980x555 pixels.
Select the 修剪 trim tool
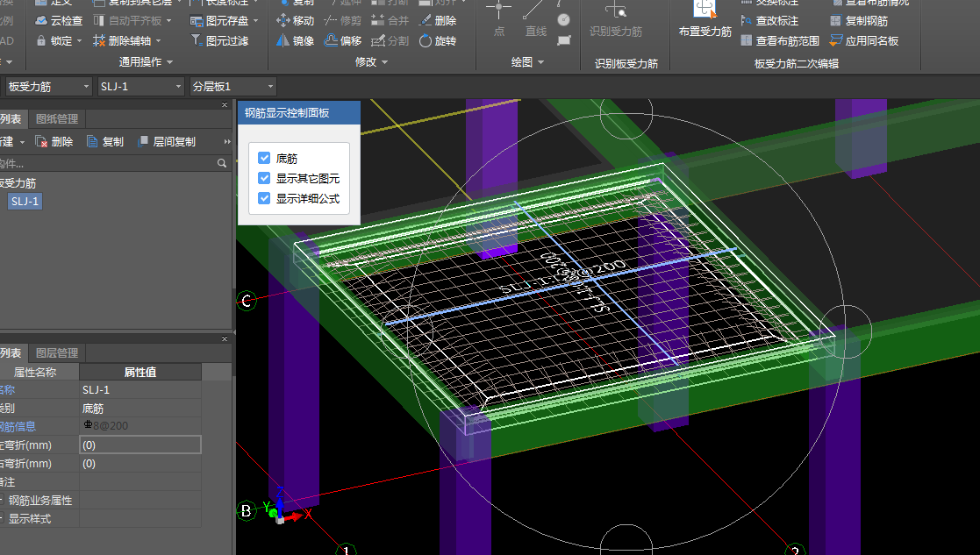342,20
